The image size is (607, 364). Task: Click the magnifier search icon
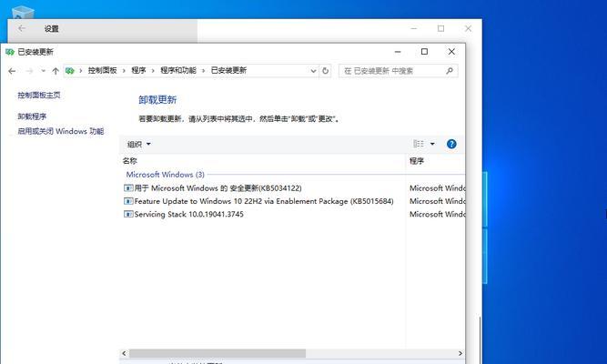(449, 71)
